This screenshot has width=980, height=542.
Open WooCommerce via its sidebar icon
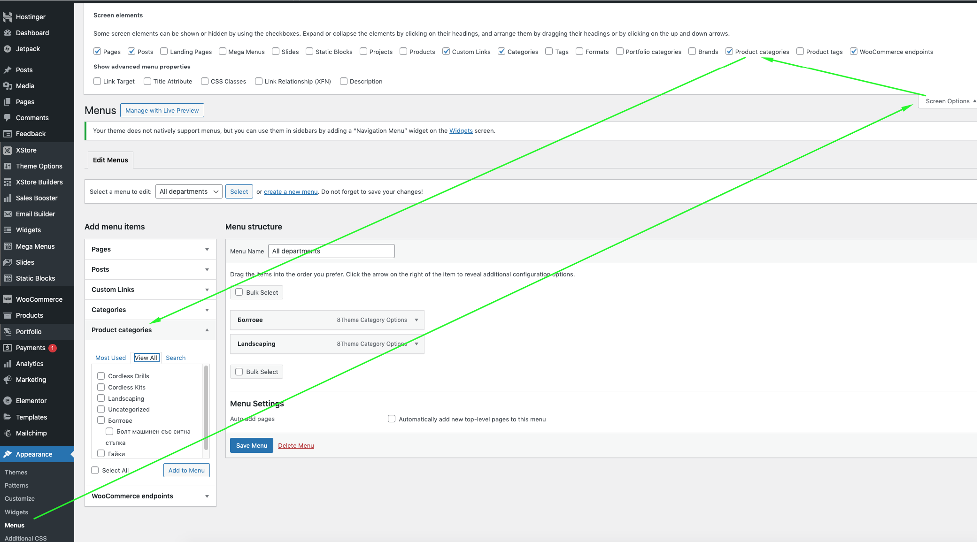pyautogui.click(x=8, y=299)
